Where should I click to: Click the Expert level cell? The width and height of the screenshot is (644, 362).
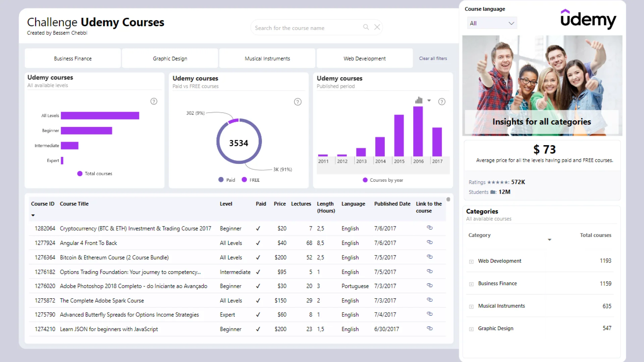click(227, 315)
